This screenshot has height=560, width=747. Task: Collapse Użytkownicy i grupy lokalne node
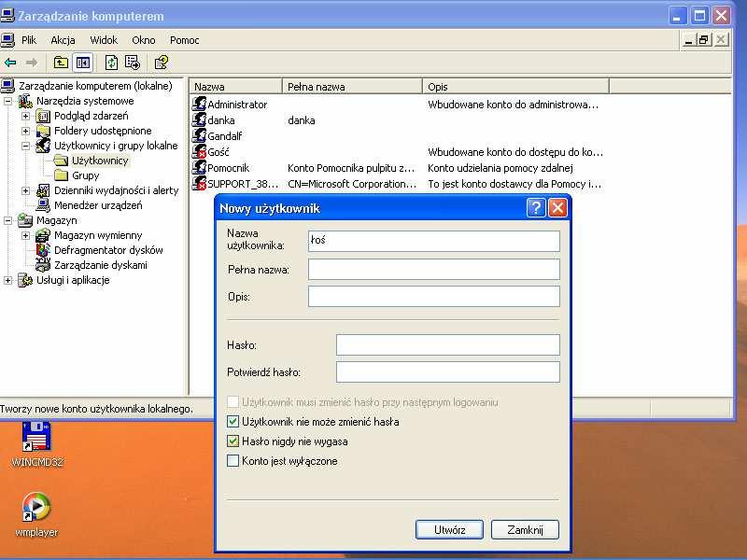[x=26, y=146]
